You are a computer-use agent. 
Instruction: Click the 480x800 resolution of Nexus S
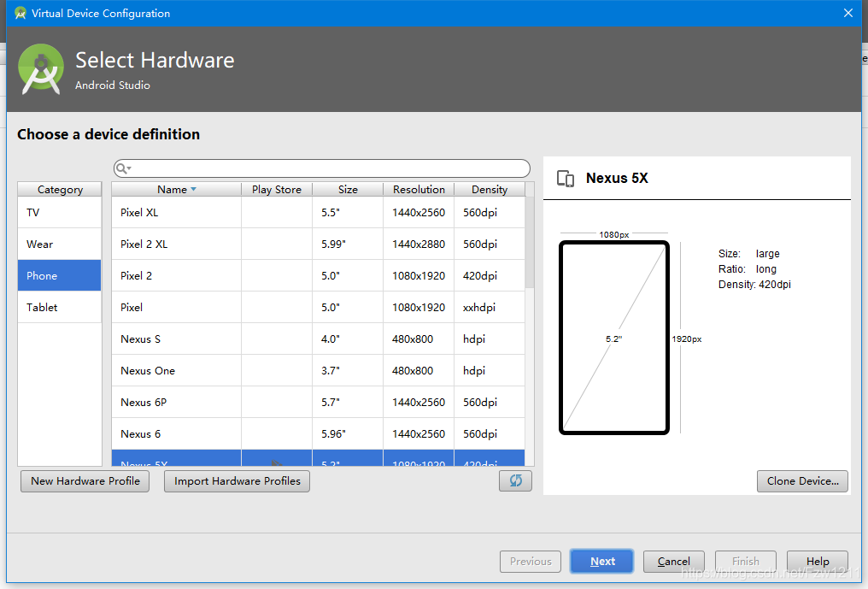coord(419,339)
